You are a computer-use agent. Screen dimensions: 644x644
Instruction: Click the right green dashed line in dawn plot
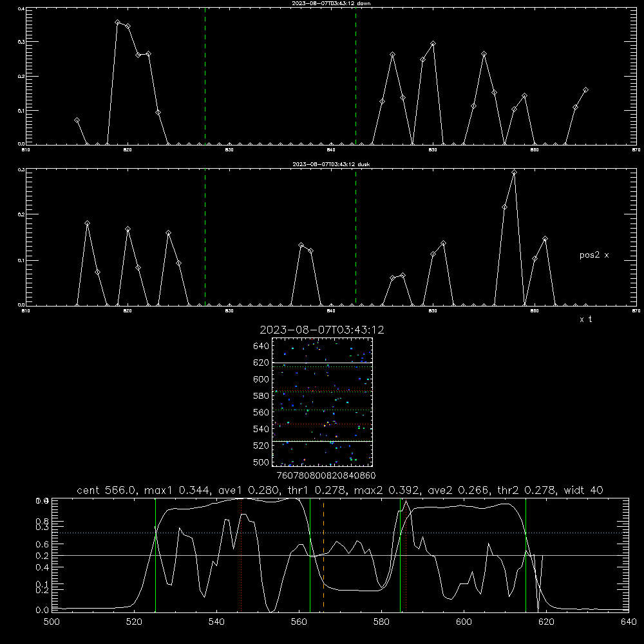355,76
